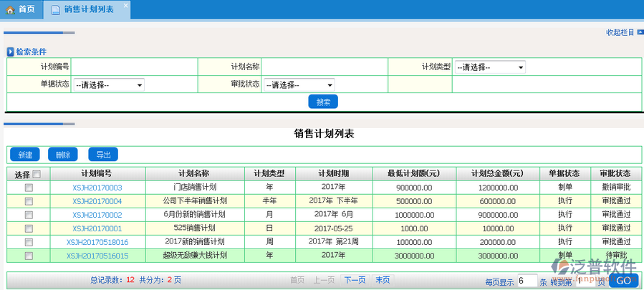Toggle the select-all checkbox in header
644x290 pixels.
pyautogui.click(x=37, y=174)
